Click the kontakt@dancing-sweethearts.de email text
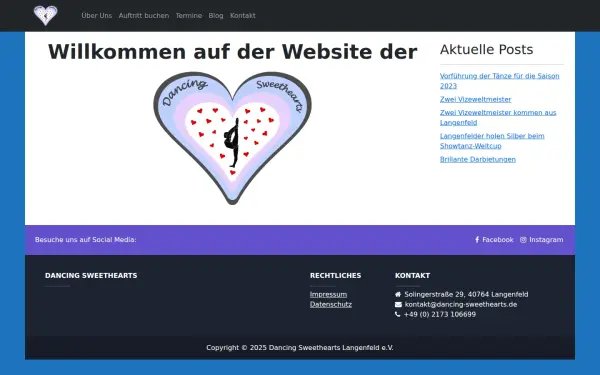Image resolution: width=600 pixels, height=375 pixels. (461, 305)
